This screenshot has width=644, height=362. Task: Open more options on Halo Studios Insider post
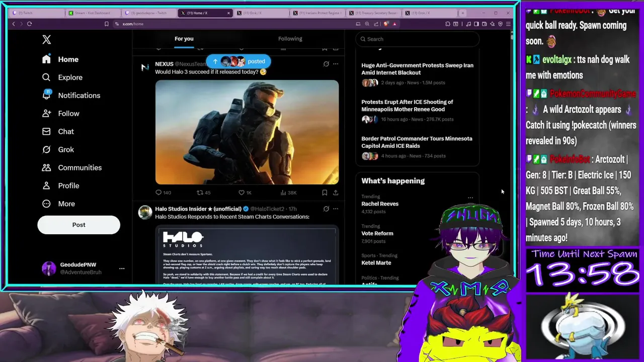(336, 209)
